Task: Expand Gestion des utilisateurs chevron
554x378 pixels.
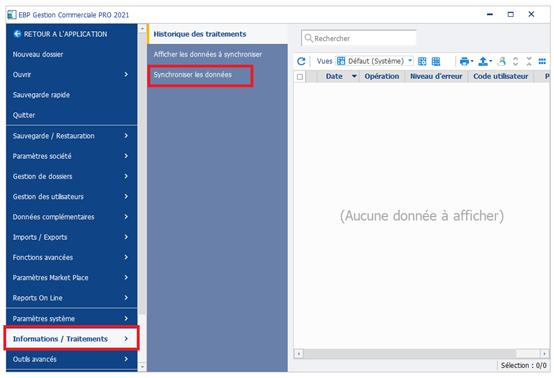Action: [x=126, y=196]
